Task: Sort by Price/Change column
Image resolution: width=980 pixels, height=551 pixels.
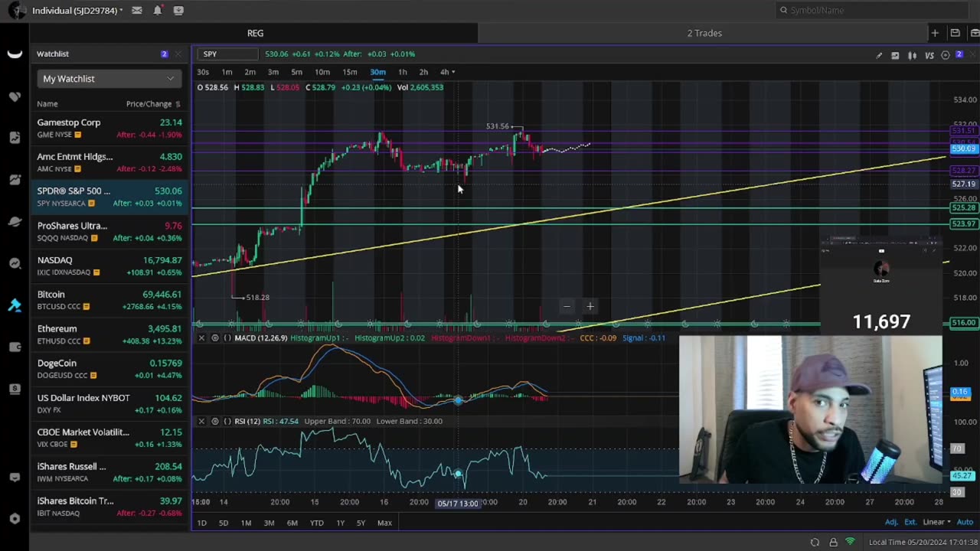Action: pos(153,104)
